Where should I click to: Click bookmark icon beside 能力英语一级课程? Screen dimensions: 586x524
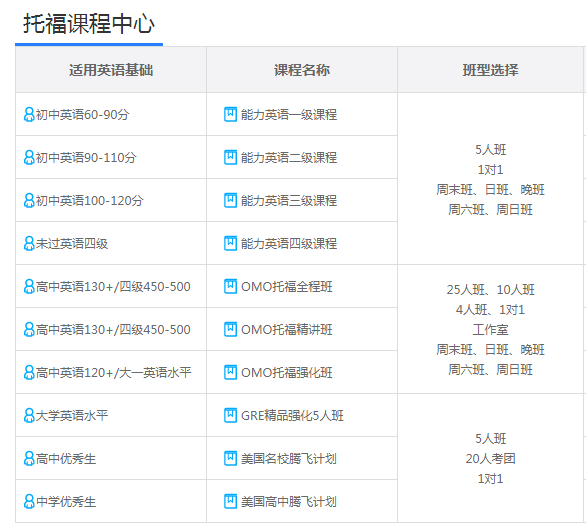[230, 114]
